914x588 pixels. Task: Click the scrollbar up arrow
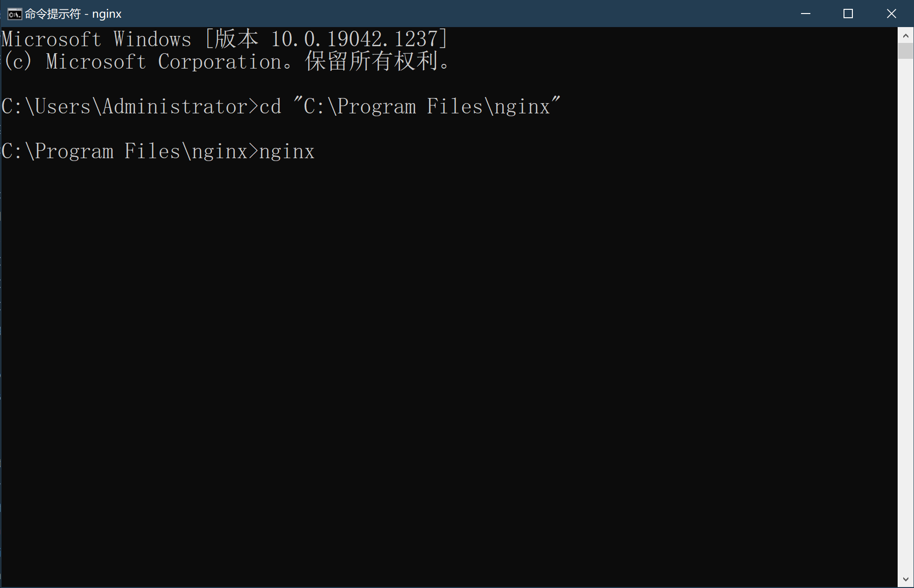point(906,35)
